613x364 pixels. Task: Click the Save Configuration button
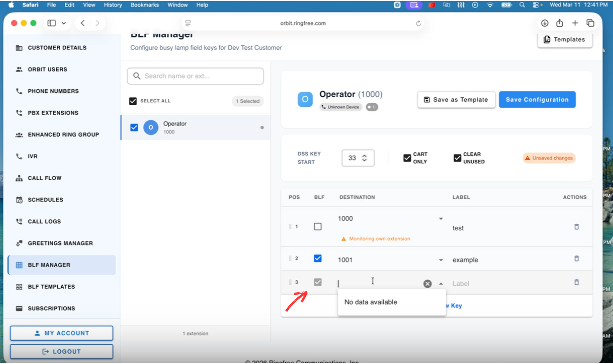click(537, 100)
